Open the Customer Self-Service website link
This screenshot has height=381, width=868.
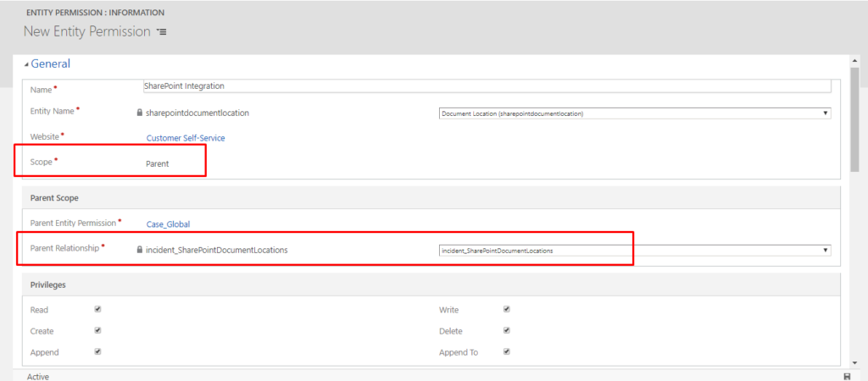(x=186, y=138)
